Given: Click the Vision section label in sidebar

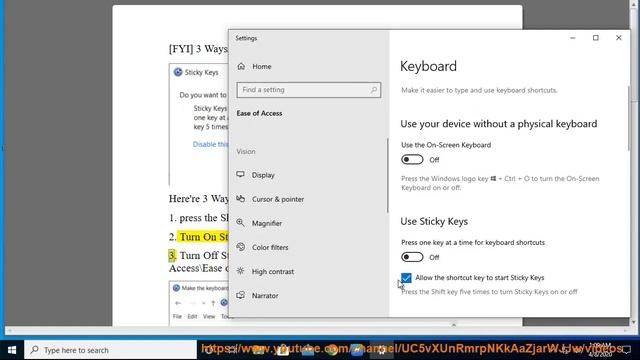Looking at the screenshot, I should (246, 151).
